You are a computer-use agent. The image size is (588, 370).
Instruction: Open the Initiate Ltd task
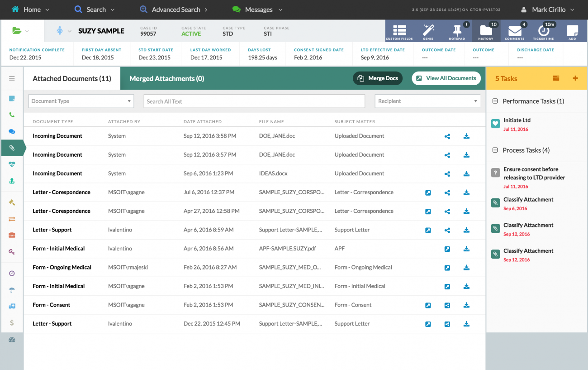pos(517,120)
